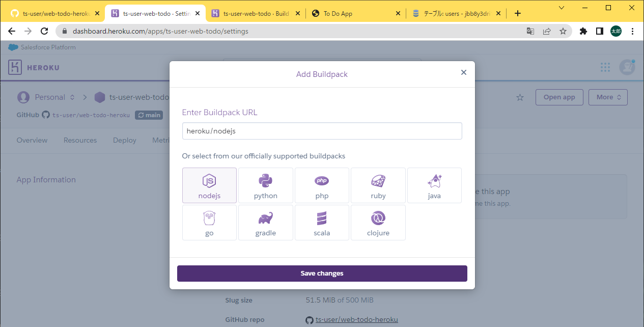Close the To Do App browser tab
The width and height of the screenshot is (644, 327).
(398, 14)
